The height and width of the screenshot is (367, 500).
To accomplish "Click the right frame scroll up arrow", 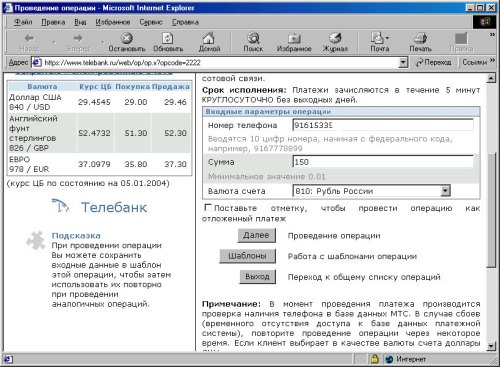I will pyautogui.click(x=490, y=78).
